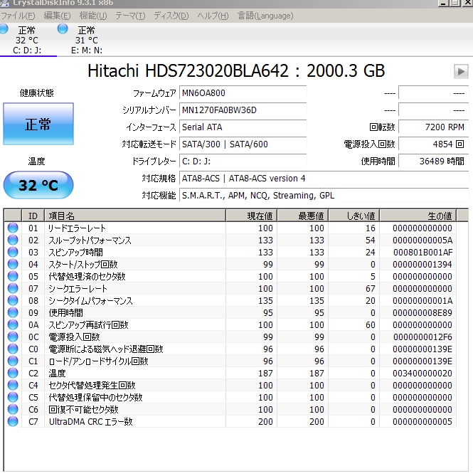Click status icon for 0C 電源投入回数 row
The height and width of the screenshot is (476, 473).
(13, 337)
